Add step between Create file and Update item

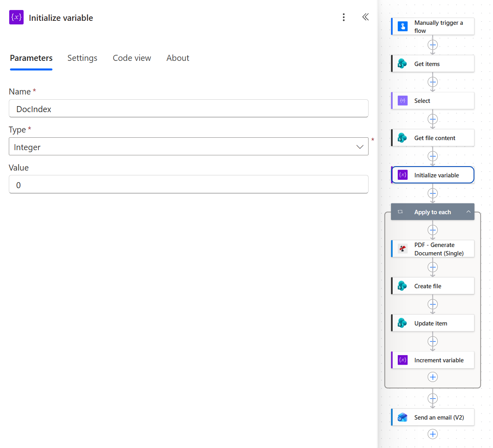pos(433,304)
